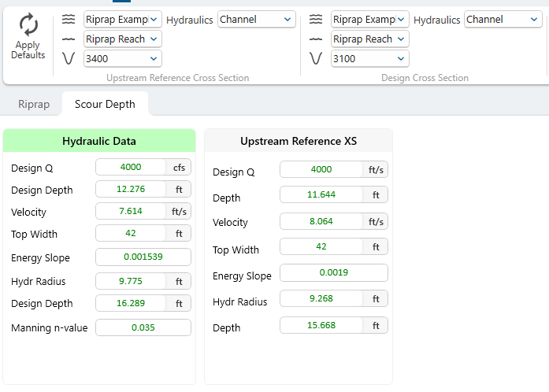
Task: Click the design river icon with wavy lines
Action: point(316,19)
